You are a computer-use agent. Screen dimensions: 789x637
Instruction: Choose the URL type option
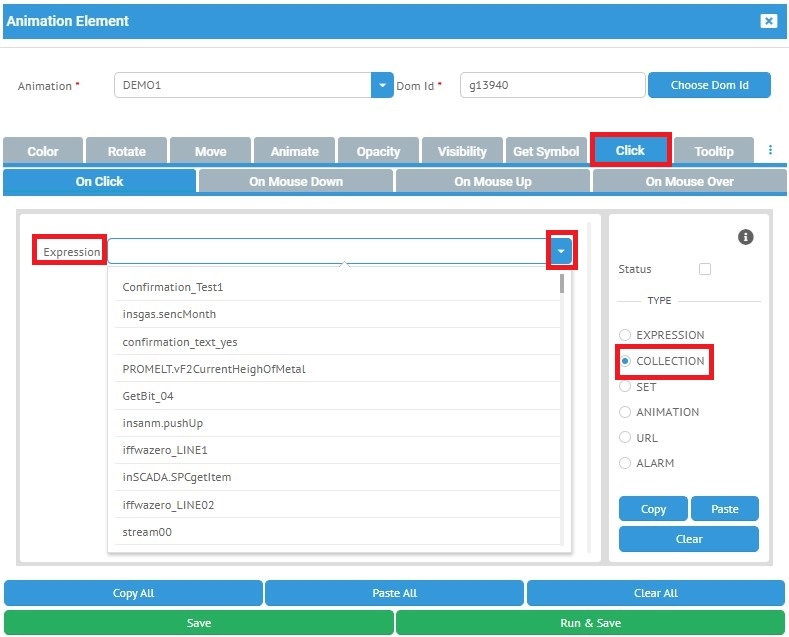tap(626, 438)
